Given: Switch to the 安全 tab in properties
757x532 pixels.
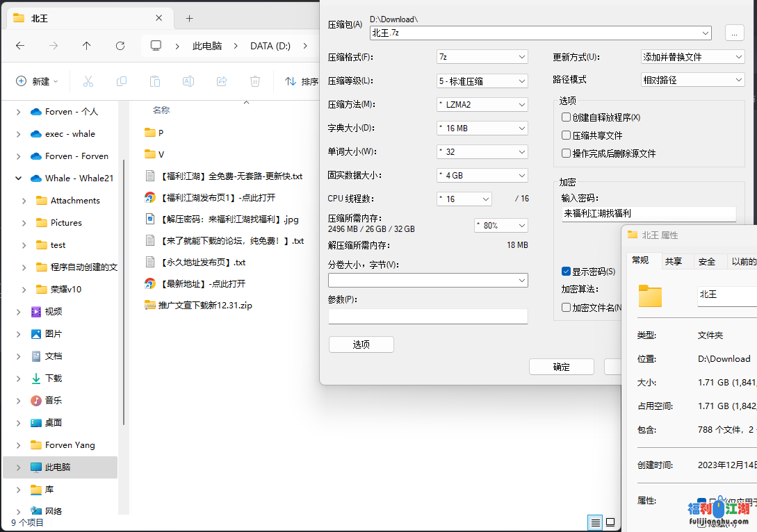Looking at the screenshot, I should (708, 262).
